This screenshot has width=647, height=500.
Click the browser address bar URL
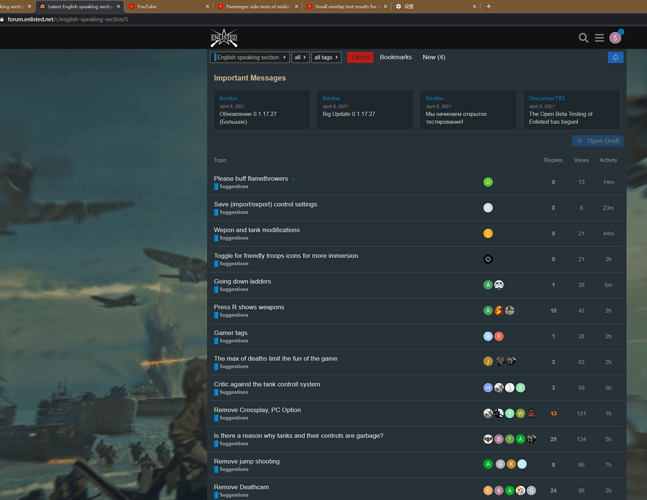[68, 19]
